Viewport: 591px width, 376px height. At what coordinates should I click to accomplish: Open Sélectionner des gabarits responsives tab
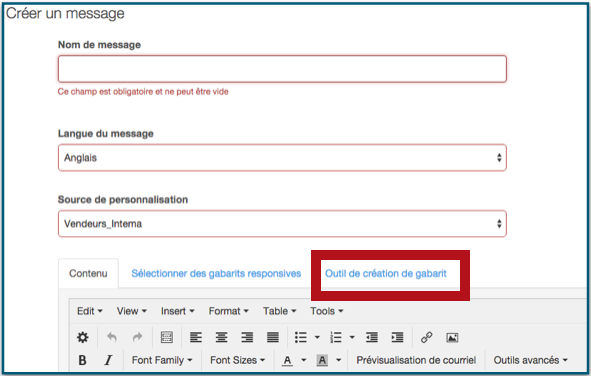[216, 274]
